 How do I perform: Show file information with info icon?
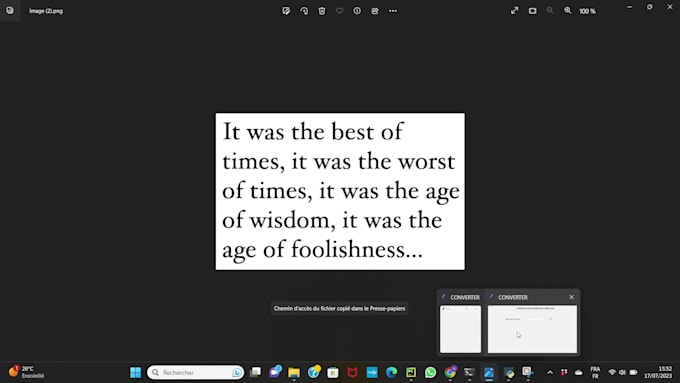pos(357,11)
